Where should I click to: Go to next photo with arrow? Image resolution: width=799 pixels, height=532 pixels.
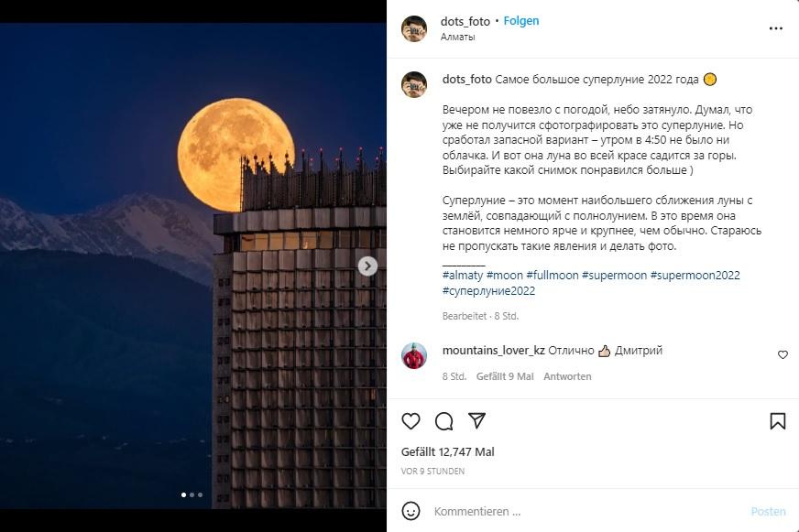pos(367,266)
